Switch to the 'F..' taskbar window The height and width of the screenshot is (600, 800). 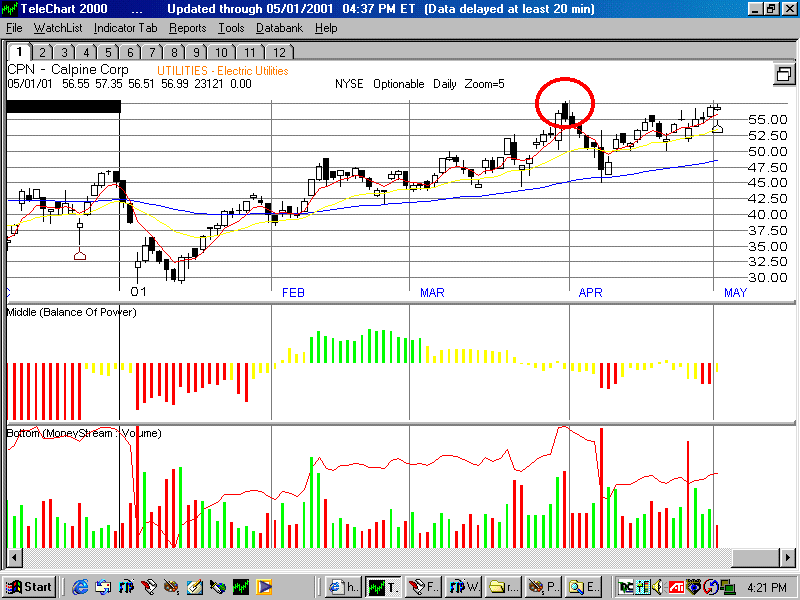(423, 587)
